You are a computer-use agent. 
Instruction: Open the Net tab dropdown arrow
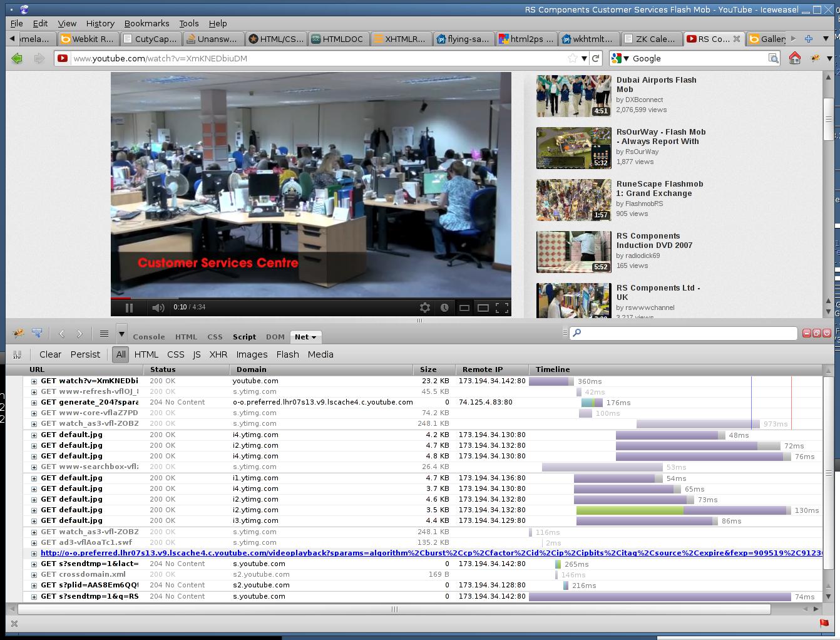point(314,337)
